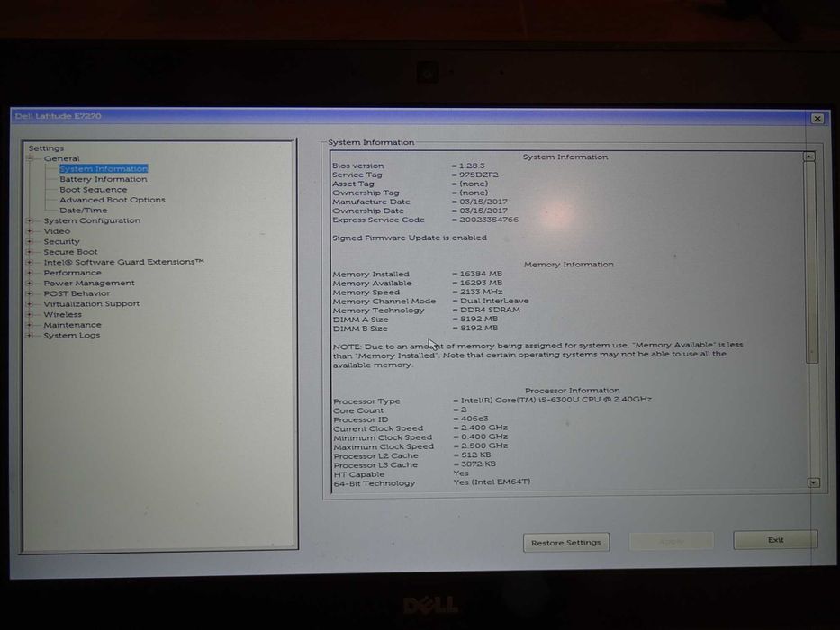840x630 pixels.
Task: Click the Restore Settings button
Action: (566, 542)
